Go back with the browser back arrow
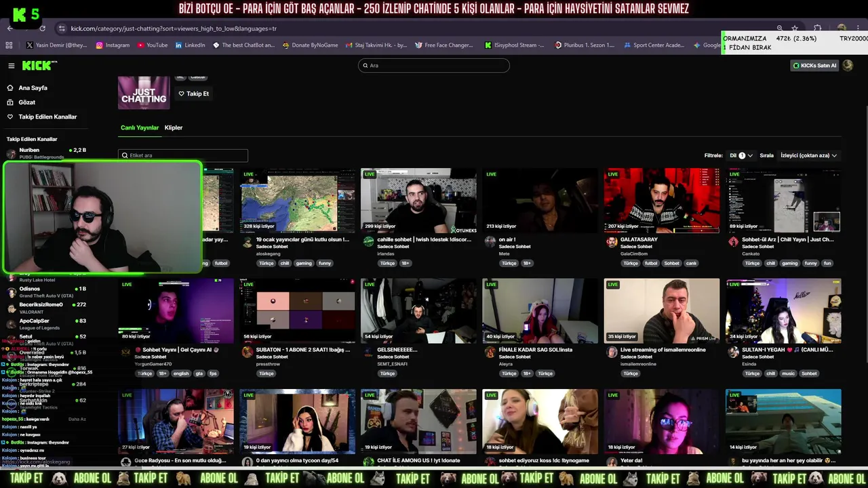 [x=9, y=28]
